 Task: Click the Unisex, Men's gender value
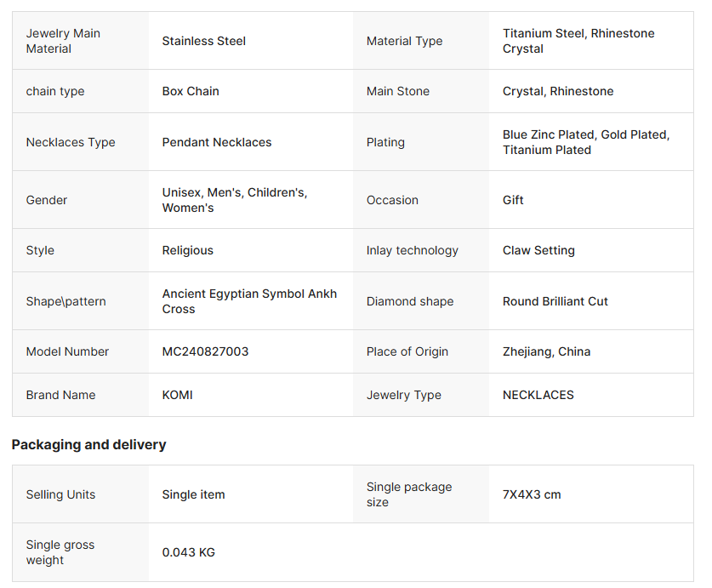(x=234, y=200)
